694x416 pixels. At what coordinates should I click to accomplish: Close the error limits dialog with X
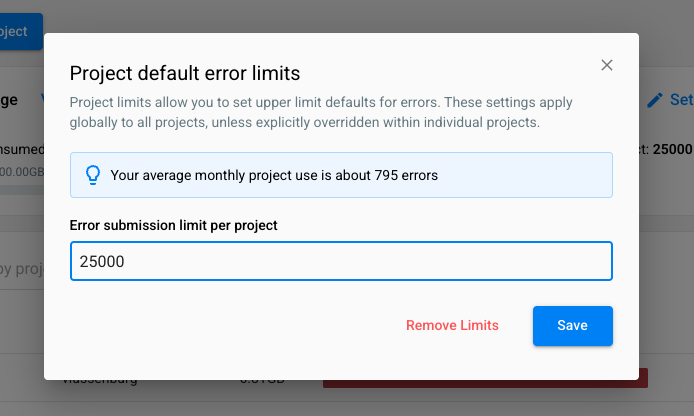click(x=606, y=65)
